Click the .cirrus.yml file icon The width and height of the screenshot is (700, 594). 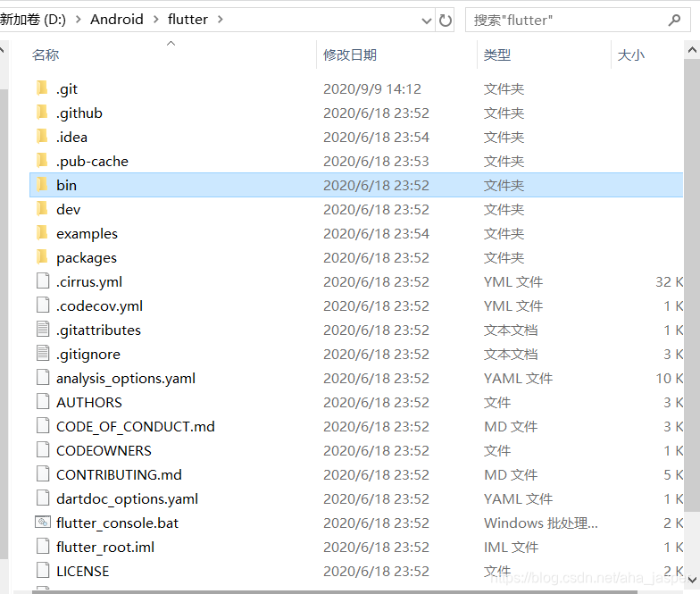click(x=43, y=280)
